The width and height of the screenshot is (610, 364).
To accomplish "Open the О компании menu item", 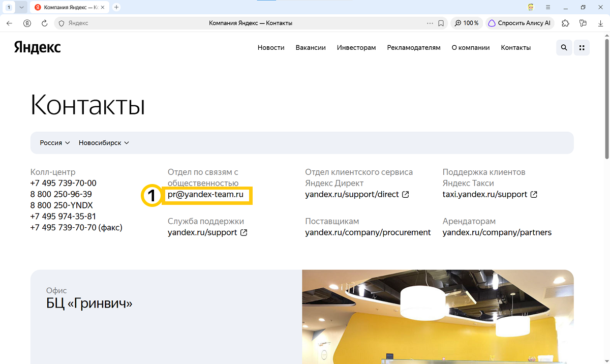I will [x=471, y=47].
